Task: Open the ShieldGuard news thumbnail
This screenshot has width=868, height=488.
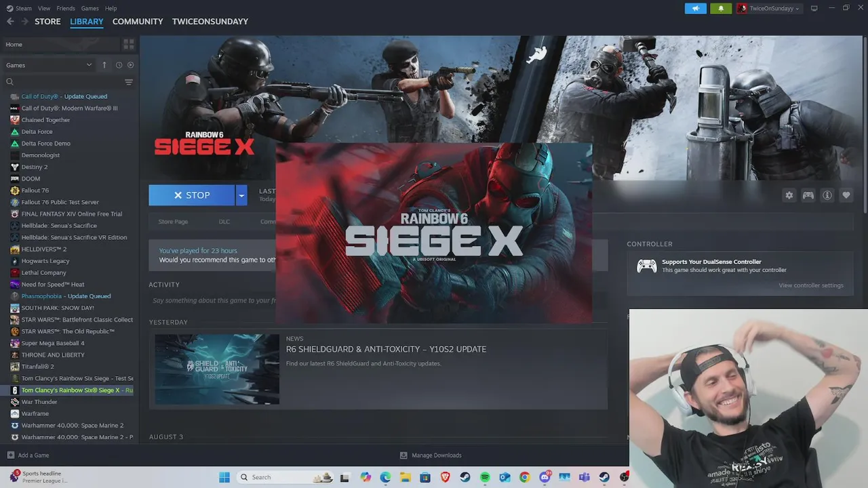Action: [x=217, y=369]
